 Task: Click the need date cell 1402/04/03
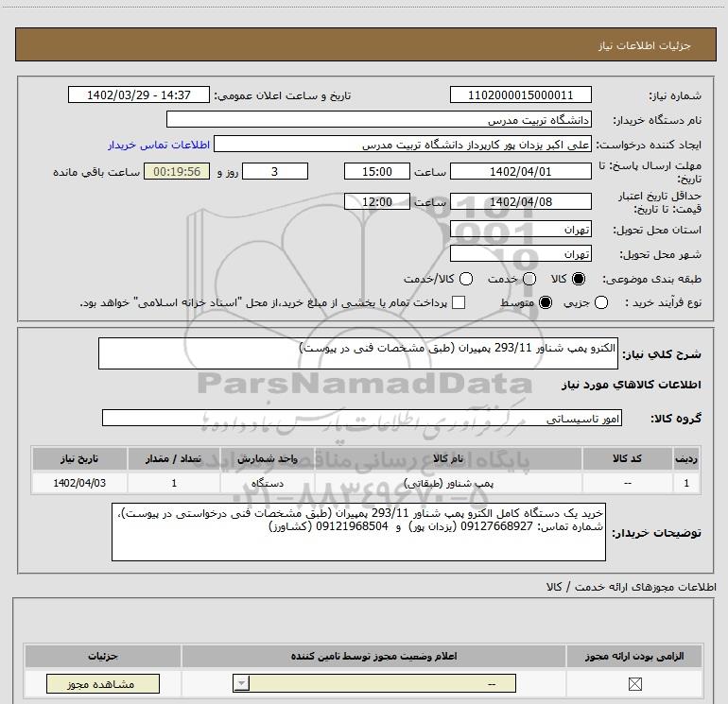(79, 483)
